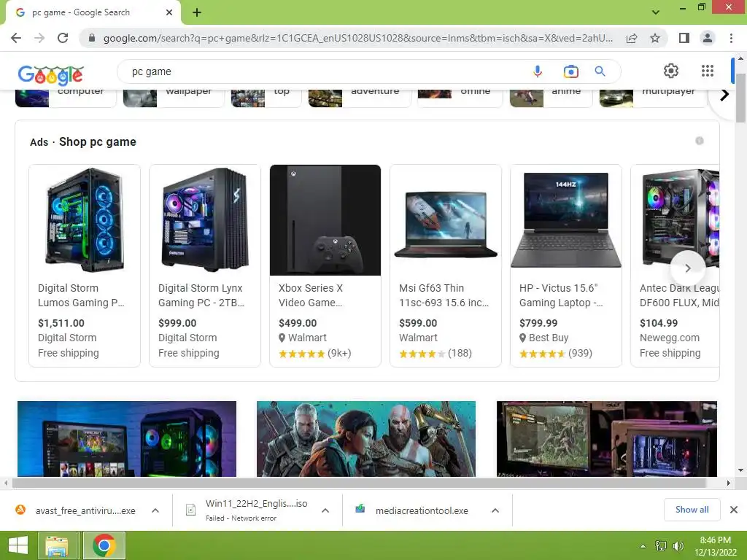Filter images by anime chip
Viewport: 747px width, 560px height.
(551, 98)
